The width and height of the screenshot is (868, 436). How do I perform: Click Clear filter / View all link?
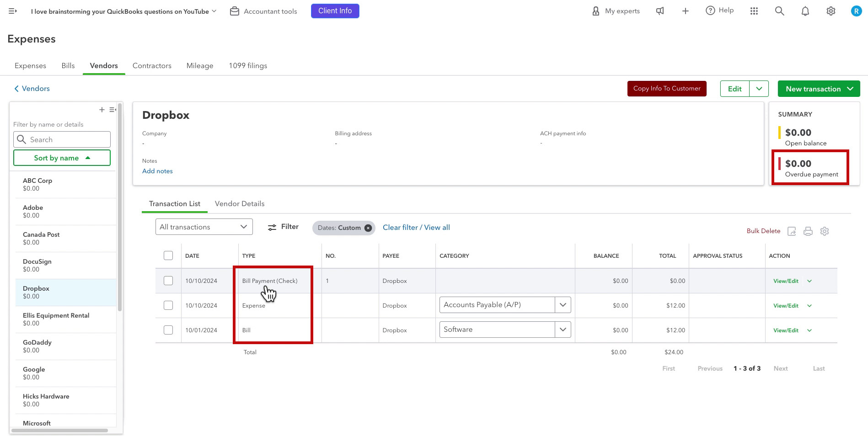coord(416,227)
